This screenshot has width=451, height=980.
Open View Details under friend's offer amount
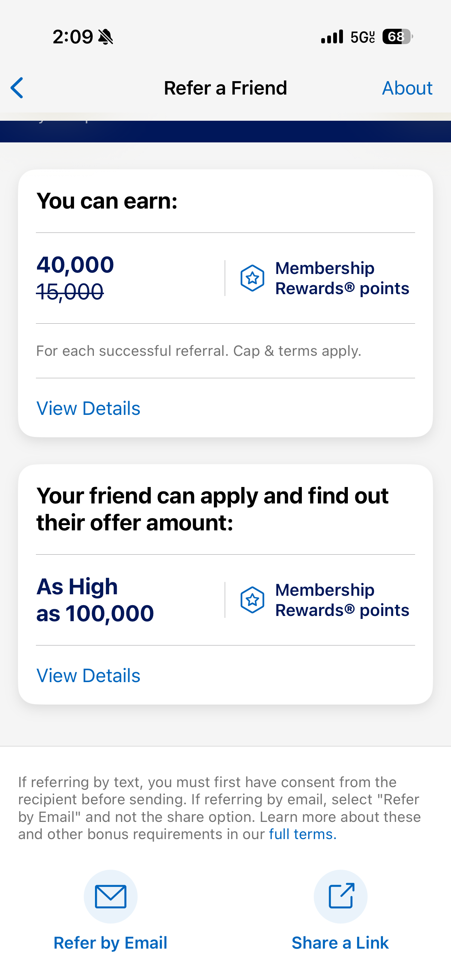point(88,676)
